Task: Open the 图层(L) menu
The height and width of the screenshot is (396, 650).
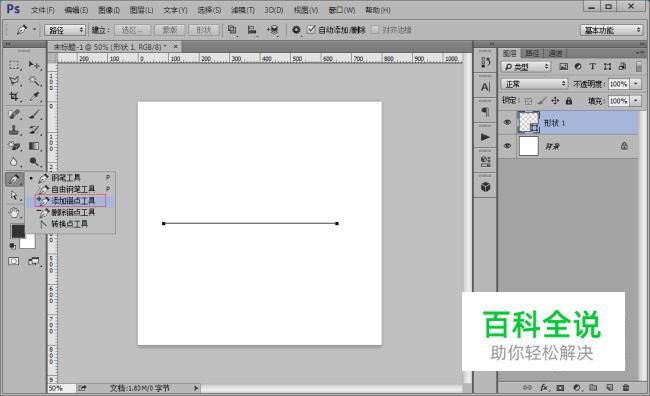Action: tap(141, 10)
